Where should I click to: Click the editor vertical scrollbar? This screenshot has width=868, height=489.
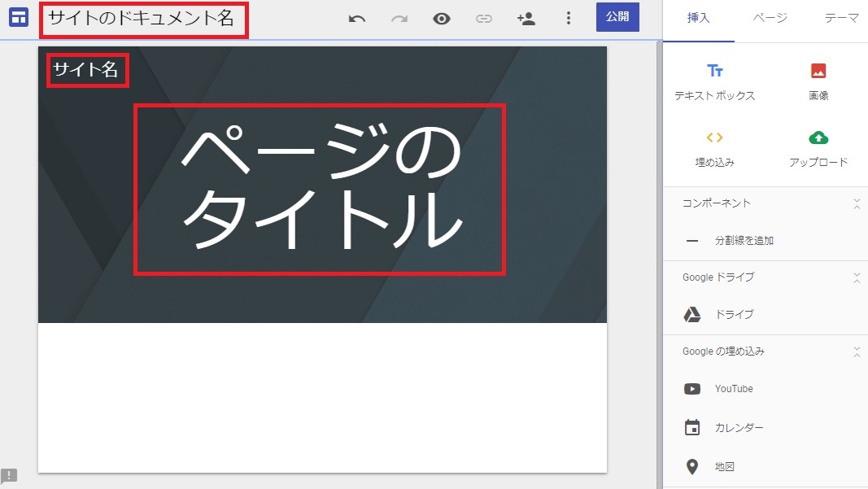(659, 264)
